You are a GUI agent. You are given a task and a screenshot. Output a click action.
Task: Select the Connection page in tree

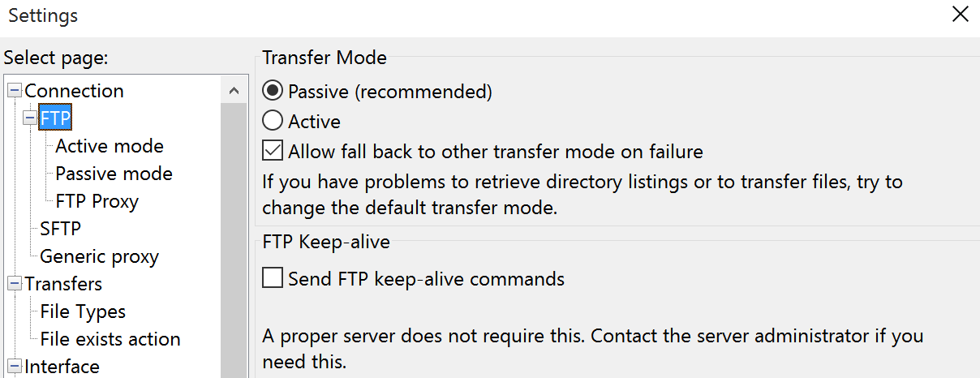pyautogui.click(x=74, y=91)
